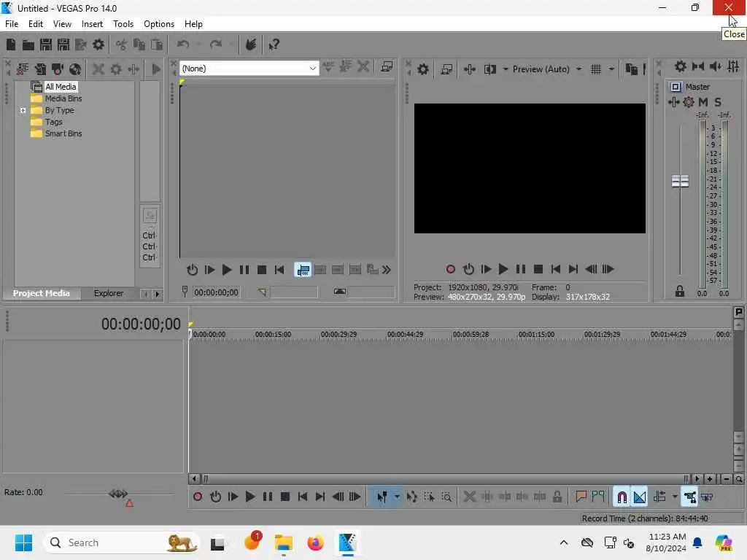Toggle Loop Playback in timeline transport
747x560 pixels.
tap(215, 497)
